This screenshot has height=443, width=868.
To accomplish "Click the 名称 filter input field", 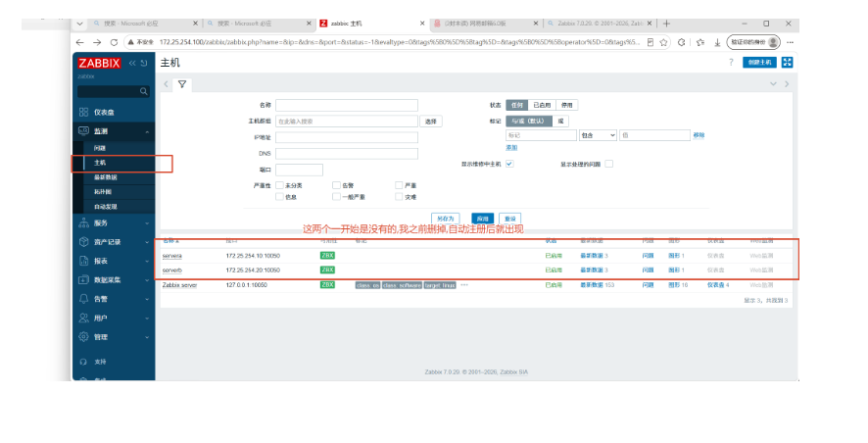I will pos(347,105).
